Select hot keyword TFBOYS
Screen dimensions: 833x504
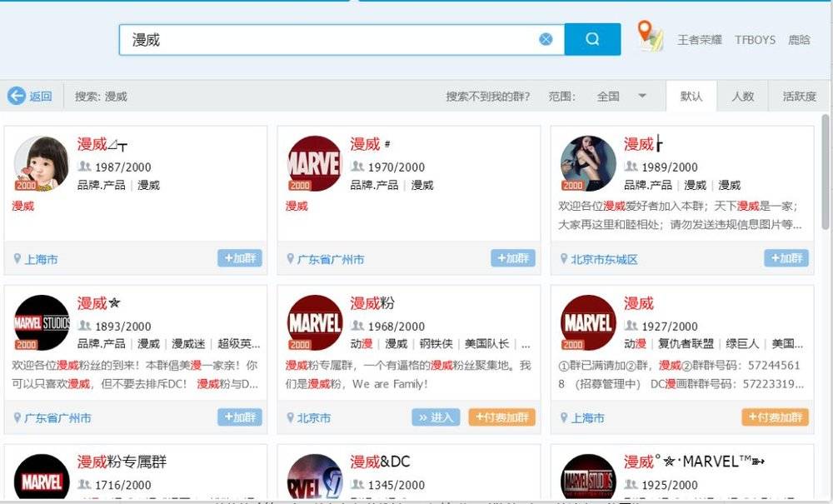(x=755, y=40)
